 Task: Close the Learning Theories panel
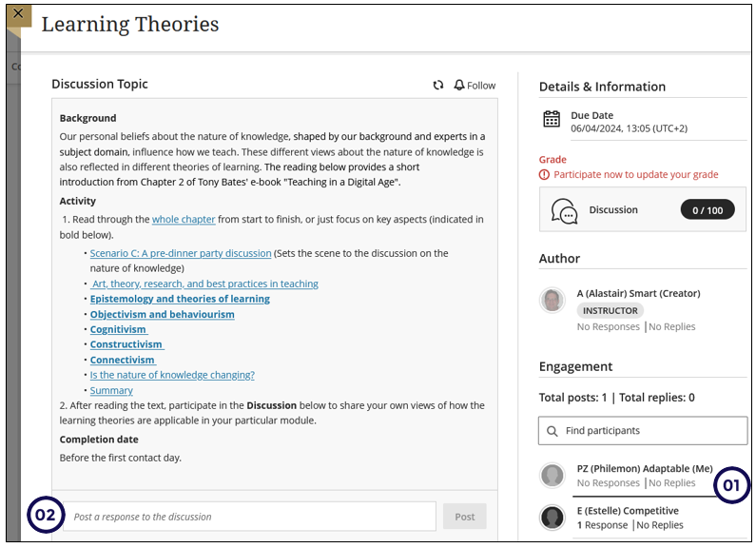click(18, 14)
